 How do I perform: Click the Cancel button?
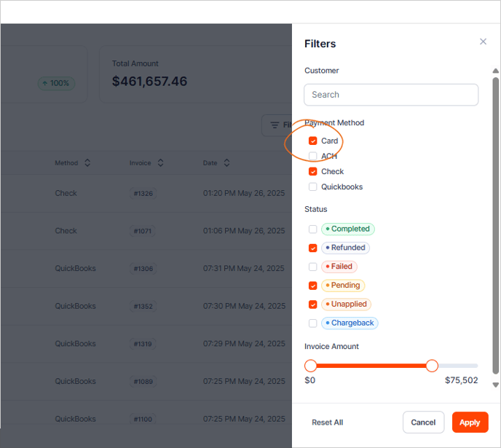423,423
